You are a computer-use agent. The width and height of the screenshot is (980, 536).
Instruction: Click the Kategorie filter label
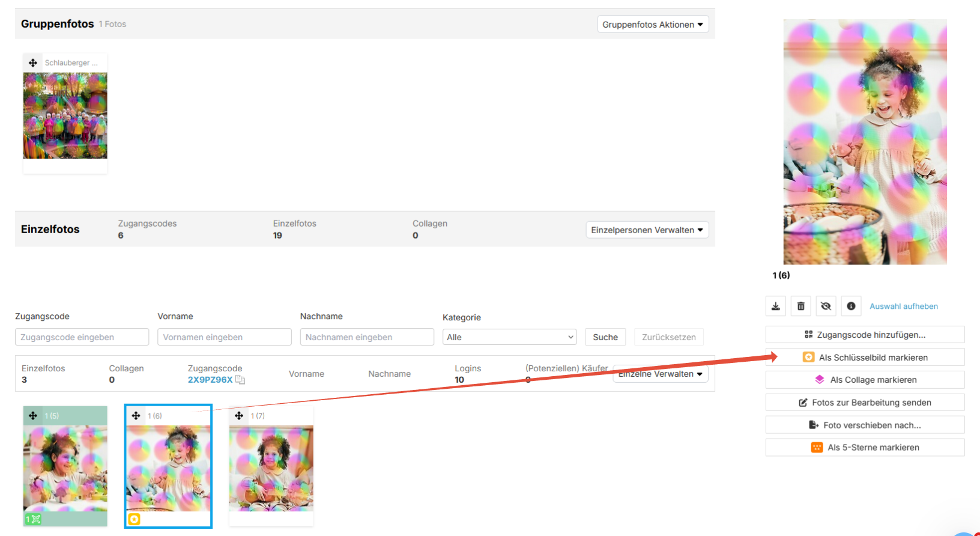(462, 317)
